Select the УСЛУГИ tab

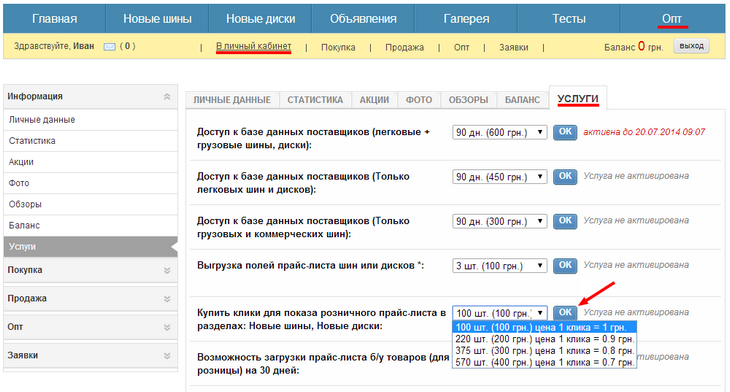click(578, 99)
